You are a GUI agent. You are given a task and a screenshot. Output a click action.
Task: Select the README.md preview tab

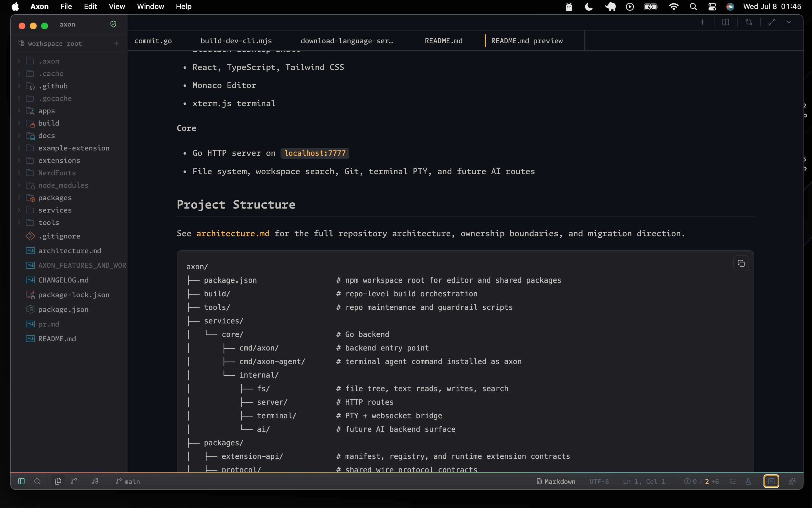coord(527,41)
